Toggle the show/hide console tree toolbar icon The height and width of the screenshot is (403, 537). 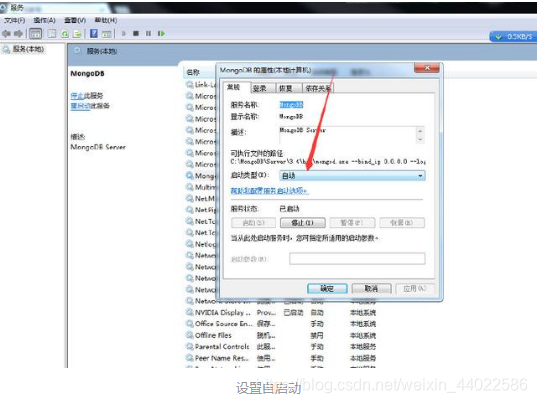tap(36, 34)
